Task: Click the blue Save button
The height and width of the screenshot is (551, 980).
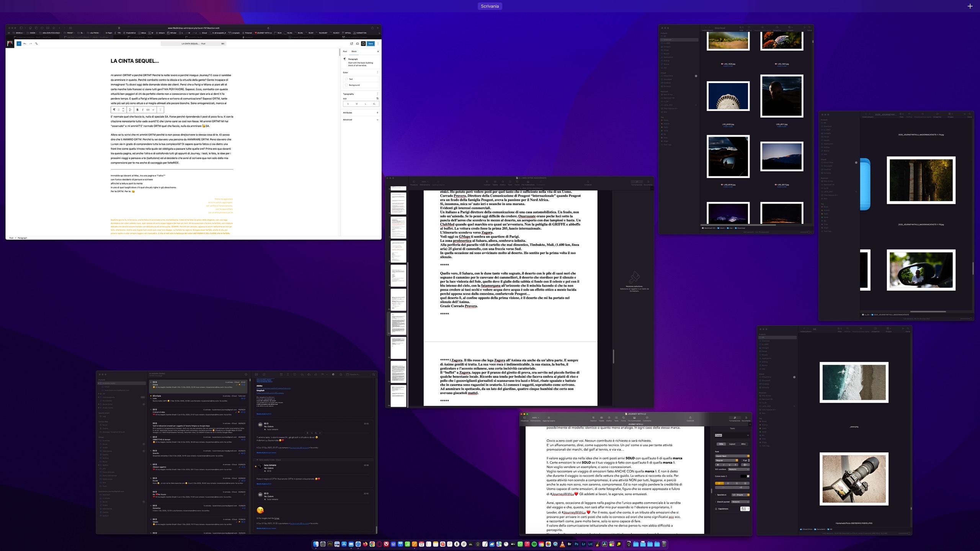Action: click(x=370, y=44)
